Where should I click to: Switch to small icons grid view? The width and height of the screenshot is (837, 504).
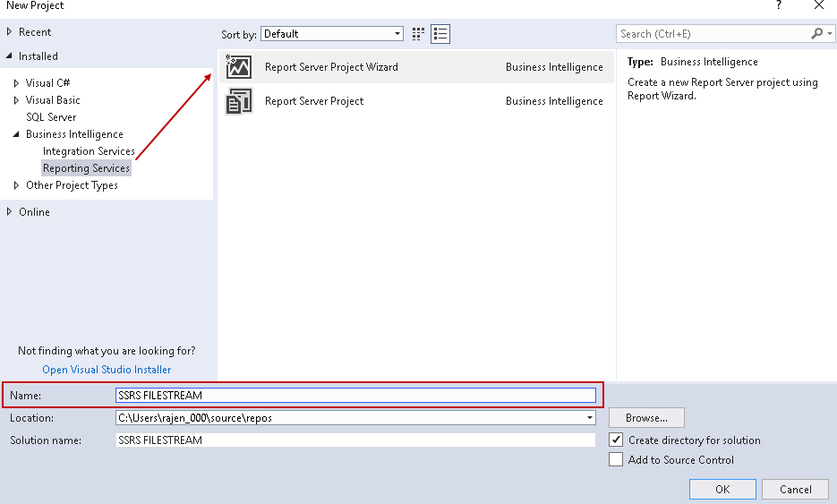click(x=418, y=34)
